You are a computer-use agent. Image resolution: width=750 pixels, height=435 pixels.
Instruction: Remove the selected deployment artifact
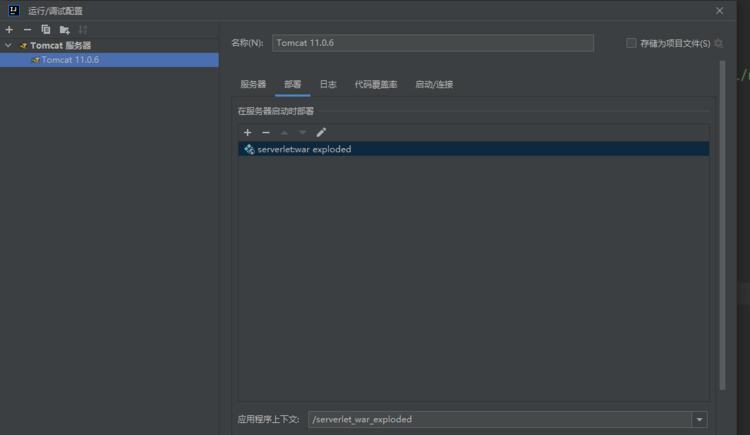click(x=266, y=133)
